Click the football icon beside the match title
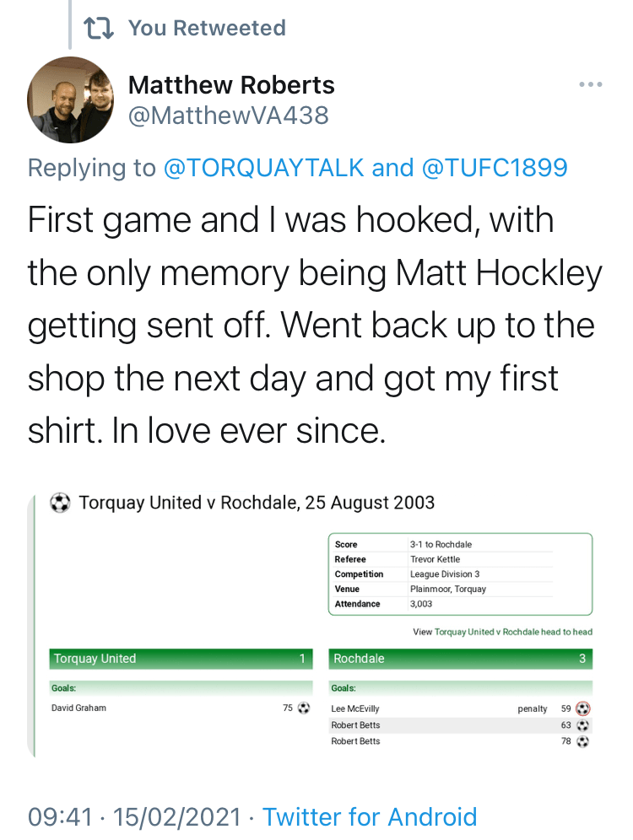Viewport: 633px width, 840px height. click(x=60, y=503)
